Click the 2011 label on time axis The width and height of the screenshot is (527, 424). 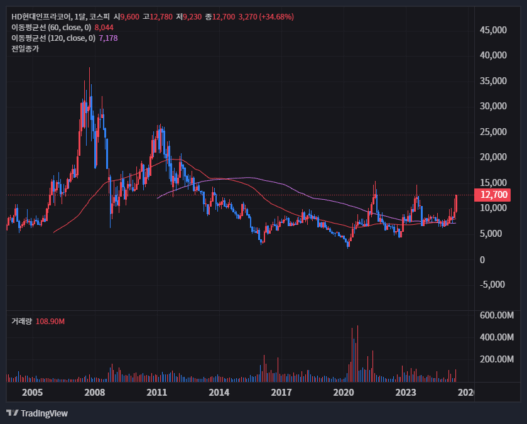[157, 392]
